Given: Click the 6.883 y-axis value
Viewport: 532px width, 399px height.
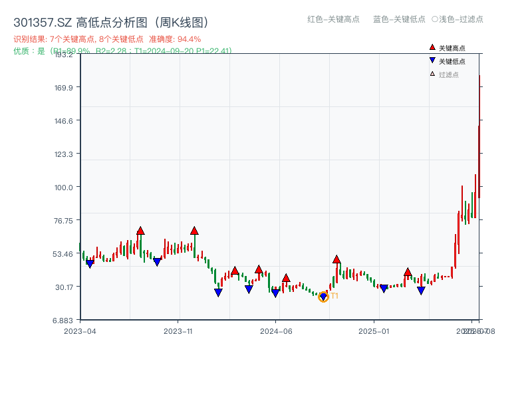Looking at the screenshot, I should pos(63,321).
